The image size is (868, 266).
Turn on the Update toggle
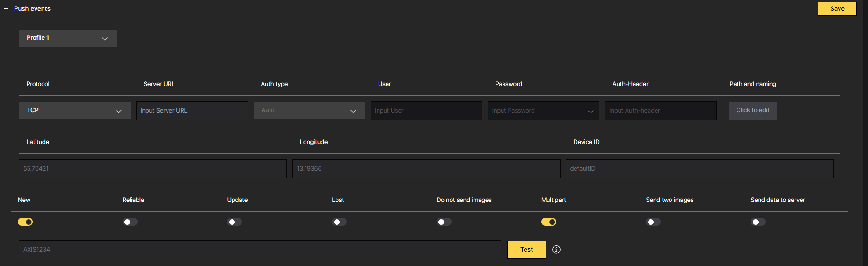(x=234, y=222)
